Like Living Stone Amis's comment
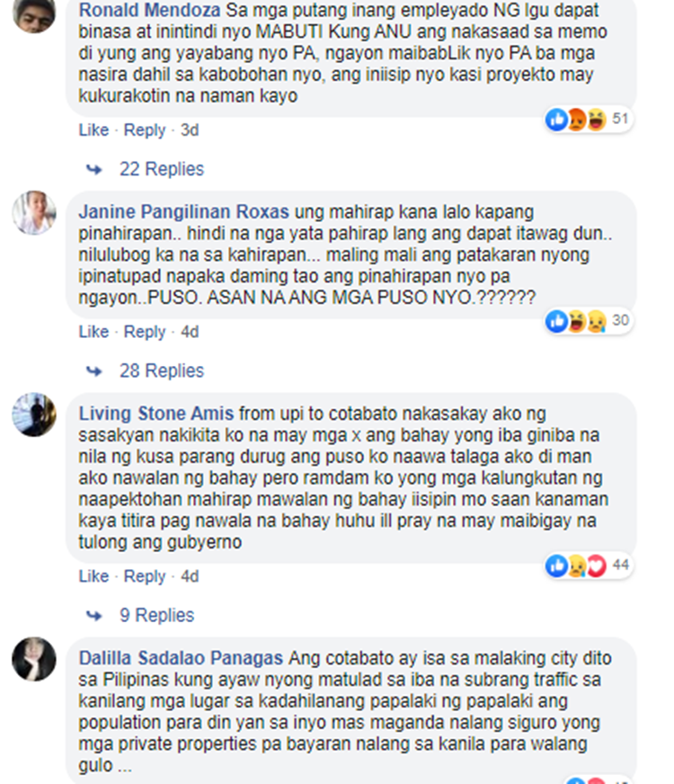674x784 pixels. coord(93,576)
